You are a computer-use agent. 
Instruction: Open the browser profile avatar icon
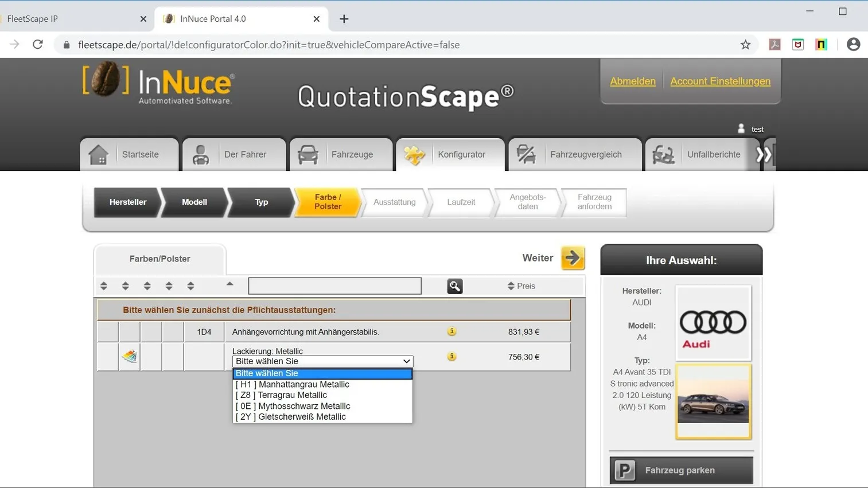(853, 45)
